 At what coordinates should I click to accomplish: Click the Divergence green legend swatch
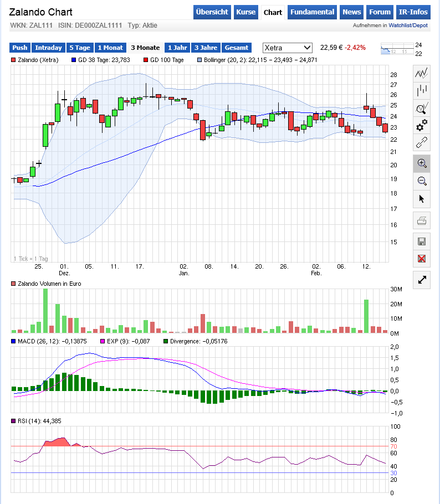166,341
